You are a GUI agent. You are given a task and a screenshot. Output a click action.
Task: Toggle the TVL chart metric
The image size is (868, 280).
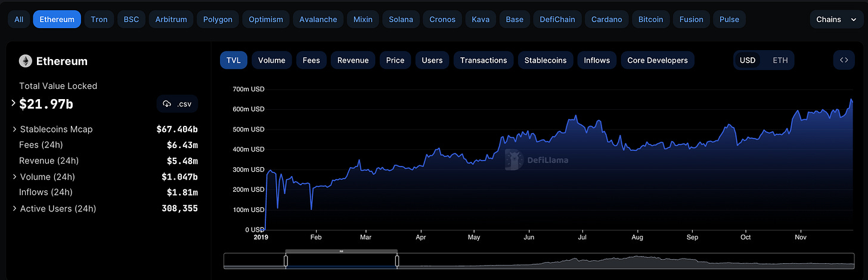(x=234, y=60)
